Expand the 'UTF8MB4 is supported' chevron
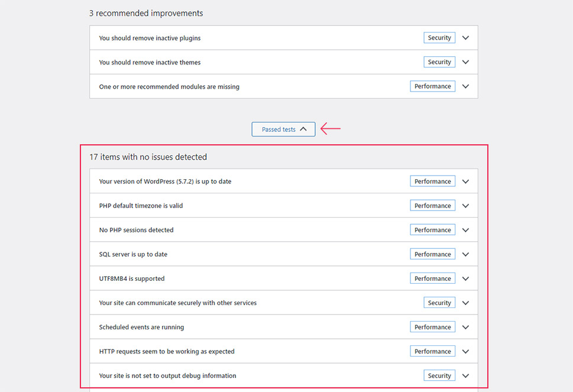Screen dimensions: 573x392 pyautogui.click(x=465, y=278)
